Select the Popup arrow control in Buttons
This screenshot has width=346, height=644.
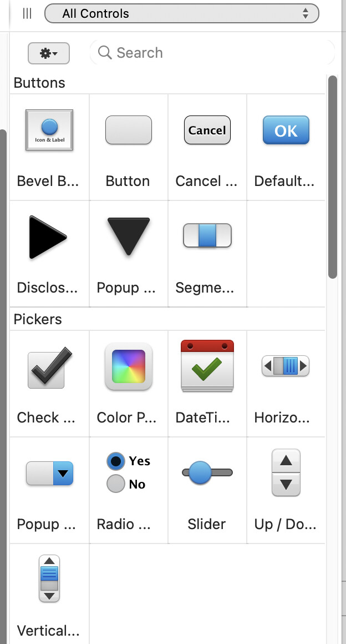tap(128, 236)
